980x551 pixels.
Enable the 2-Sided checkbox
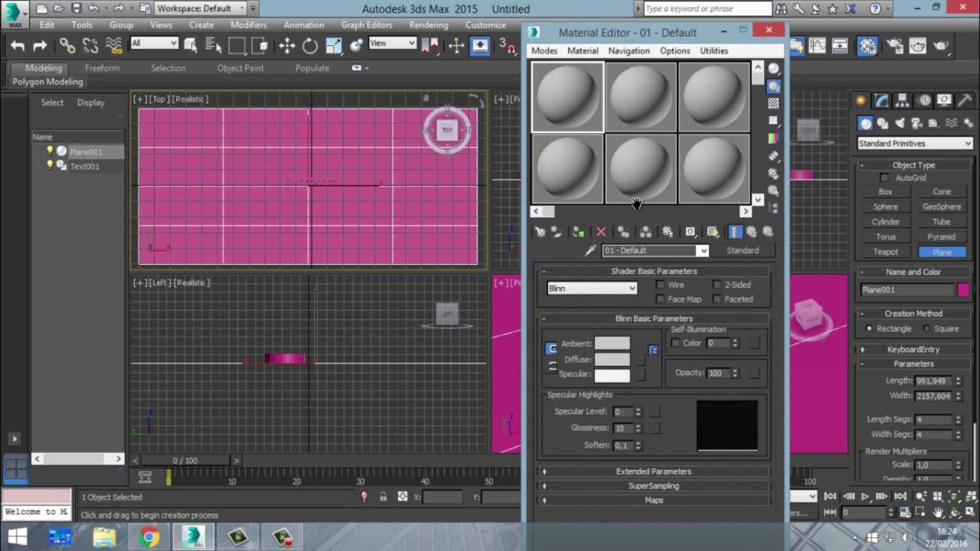coord(717,285)
